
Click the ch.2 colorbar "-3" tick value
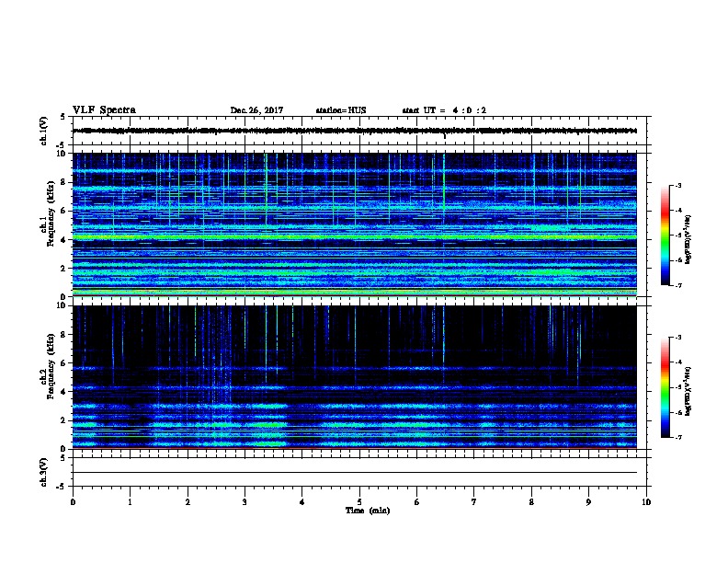(x=678, y=338)
